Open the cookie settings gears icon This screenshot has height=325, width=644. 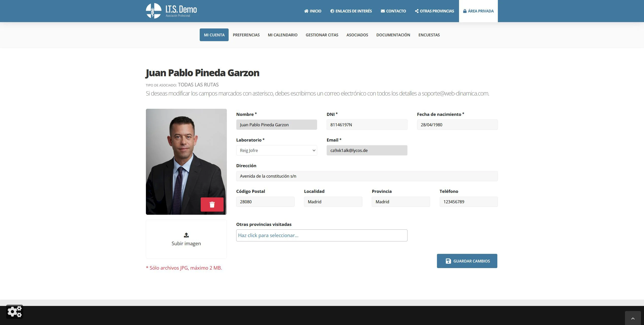(14, 312)
